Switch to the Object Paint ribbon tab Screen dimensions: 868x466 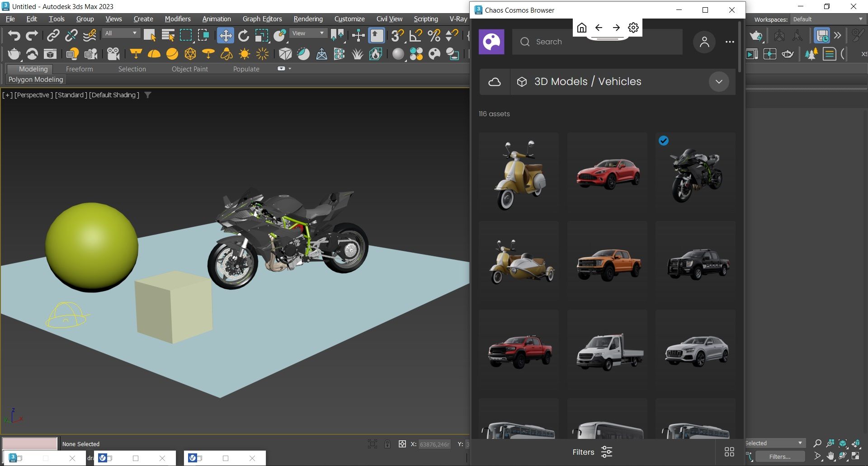click(190, 69)
